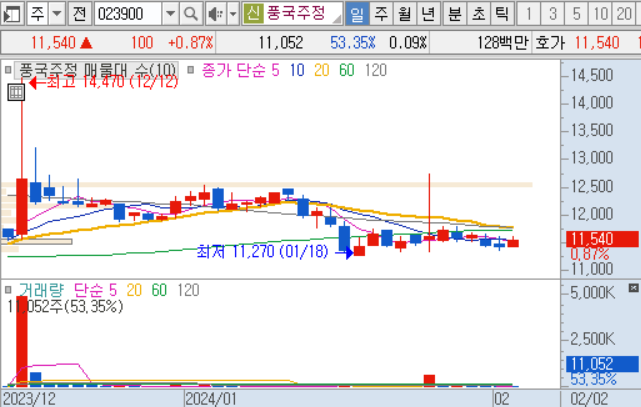Toggle the 종가 단순 moving average square
This screenshot has height=407, width=641.
tap(191, 70)
